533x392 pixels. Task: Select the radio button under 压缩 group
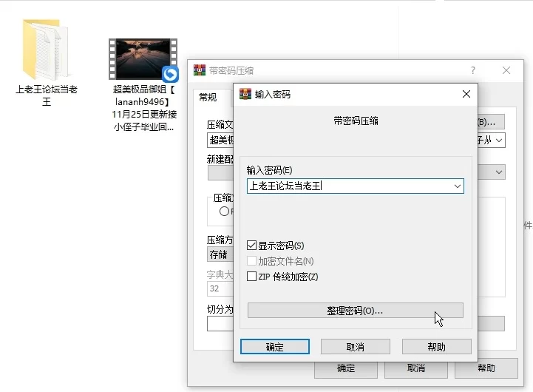point(224,211)
